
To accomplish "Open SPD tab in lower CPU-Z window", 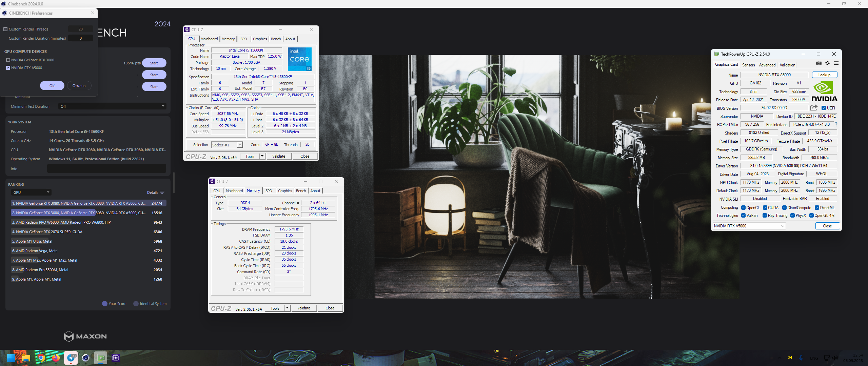I will (269, 191).
